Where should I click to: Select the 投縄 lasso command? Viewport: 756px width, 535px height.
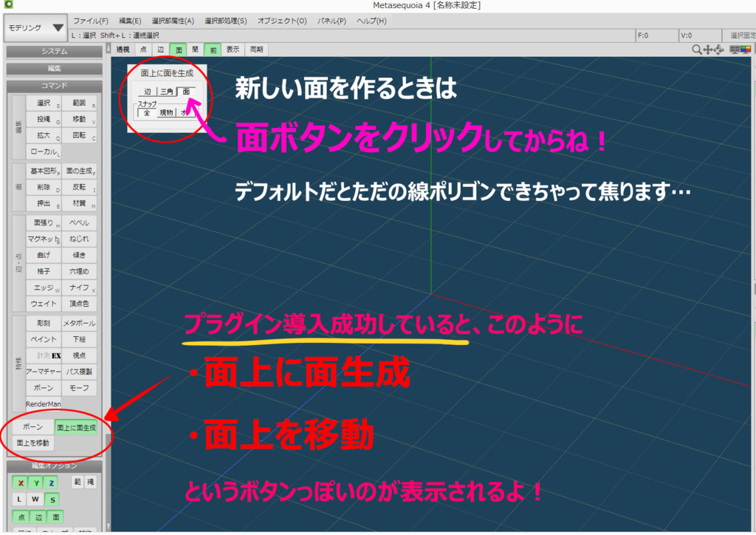point(44,119)
